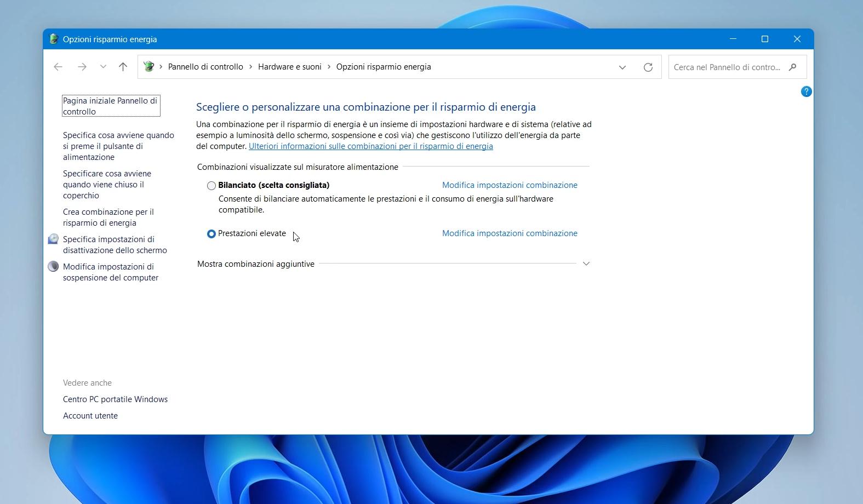Open Ulteriori informazioni sulle combinazioni link
863x504 pixels.
[370, 146]
